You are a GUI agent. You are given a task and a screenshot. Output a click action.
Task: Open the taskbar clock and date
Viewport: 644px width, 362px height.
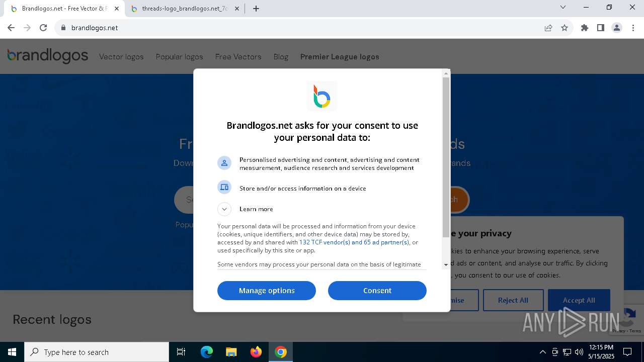[x=601, y=352]
